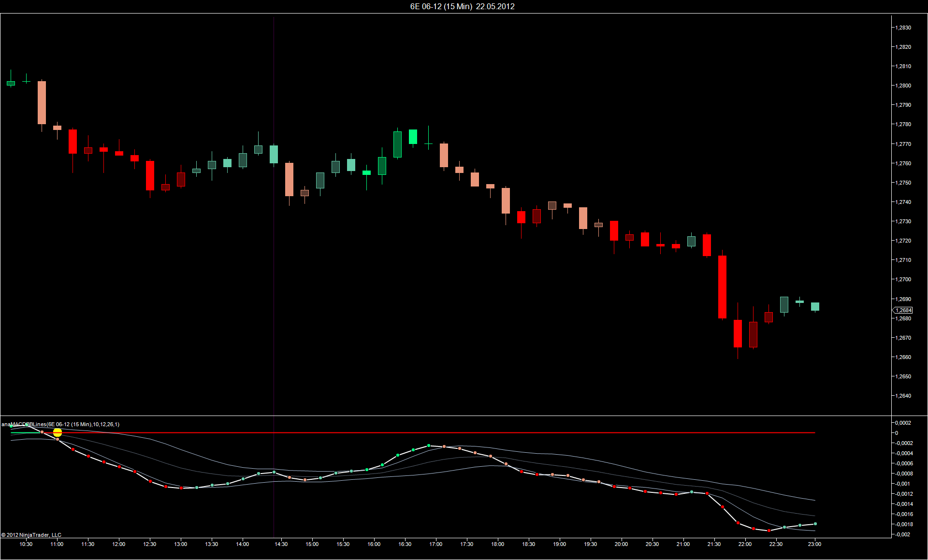Viewport: 928px width, 560px height.
Task: Click the 1,2780 price axis label
Action: pyautogui.click(x=903, y=124)
